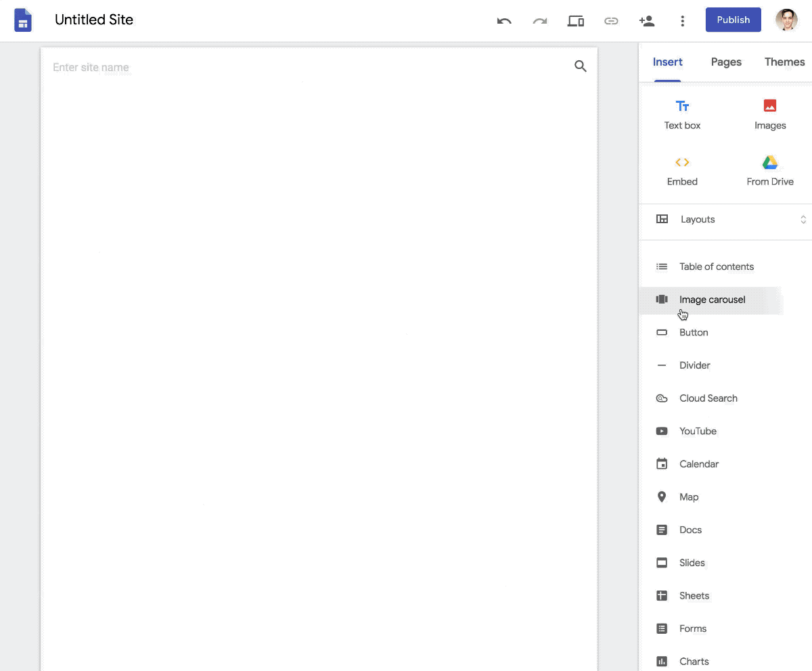Copy published site link icon
The height and width of the screenshot is (671, 812).
click(x=611, y=21)
